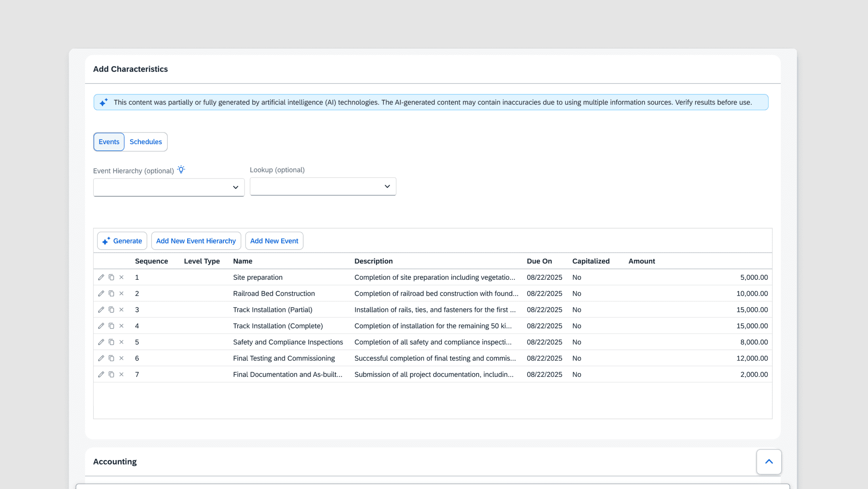The height and width of the screenshot is (489, 868).
Task: Select the Final Documentation and As-built name
Action: tap(288, 374)
